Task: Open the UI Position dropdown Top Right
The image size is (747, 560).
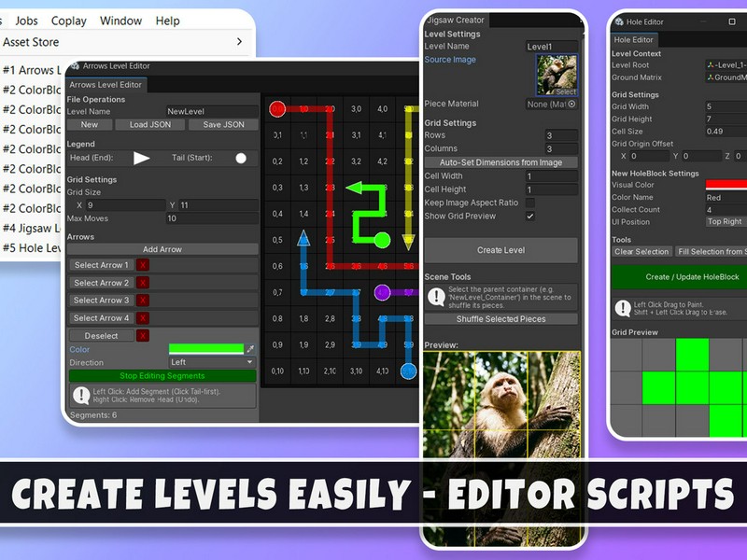Action: [726, 221]
